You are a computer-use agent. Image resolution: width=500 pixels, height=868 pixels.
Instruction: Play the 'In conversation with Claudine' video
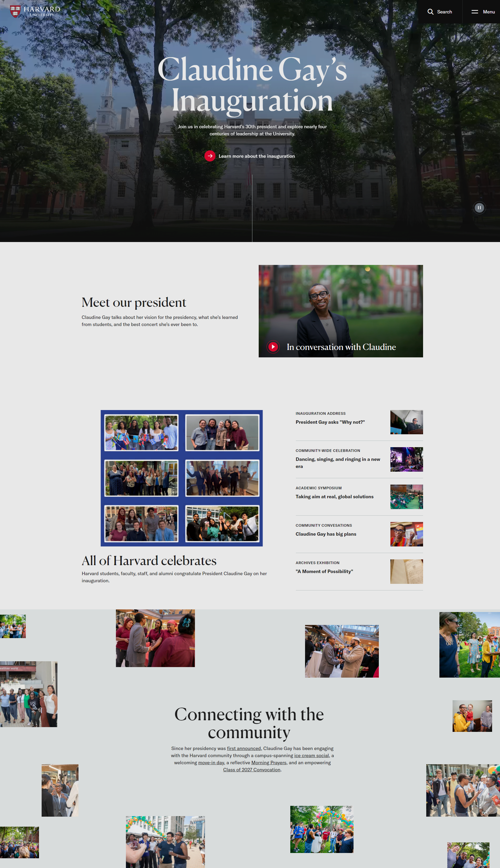[x=273, y=347]
